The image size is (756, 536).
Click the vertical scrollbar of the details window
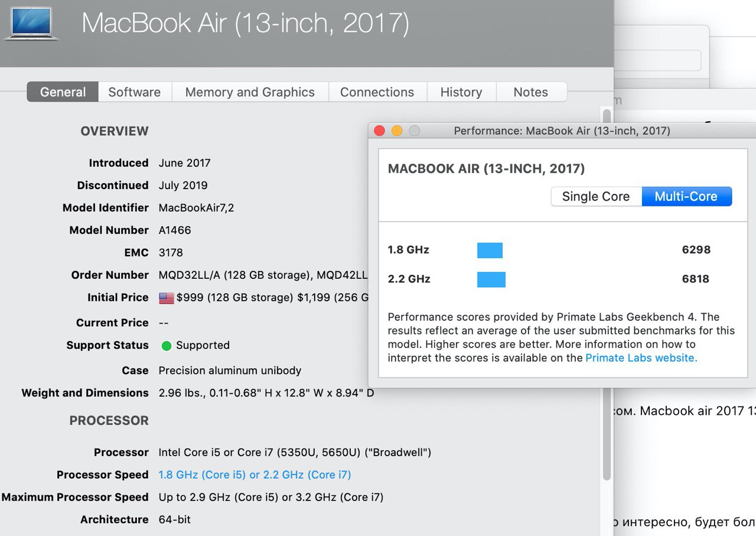[x=607, y=295]
